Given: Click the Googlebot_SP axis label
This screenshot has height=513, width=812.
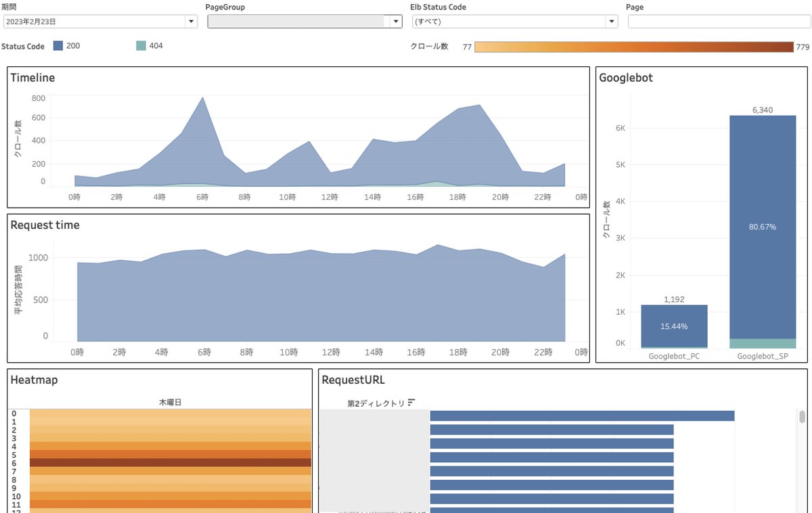Looking at the screenshot, I should click(x=763, y=356).
